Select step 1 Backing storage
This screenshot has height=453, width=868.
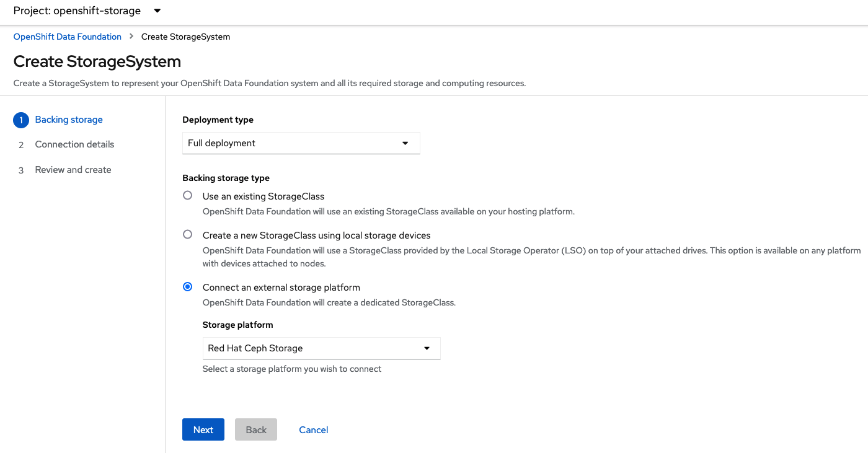[x=69, y=120]
